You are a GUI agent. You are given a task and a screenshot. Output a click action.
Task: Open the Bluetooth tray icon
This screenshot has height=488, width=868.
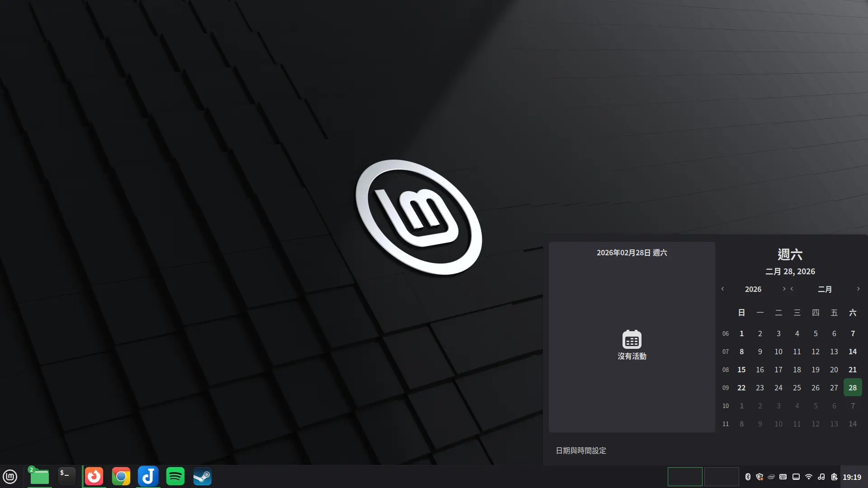749,477
